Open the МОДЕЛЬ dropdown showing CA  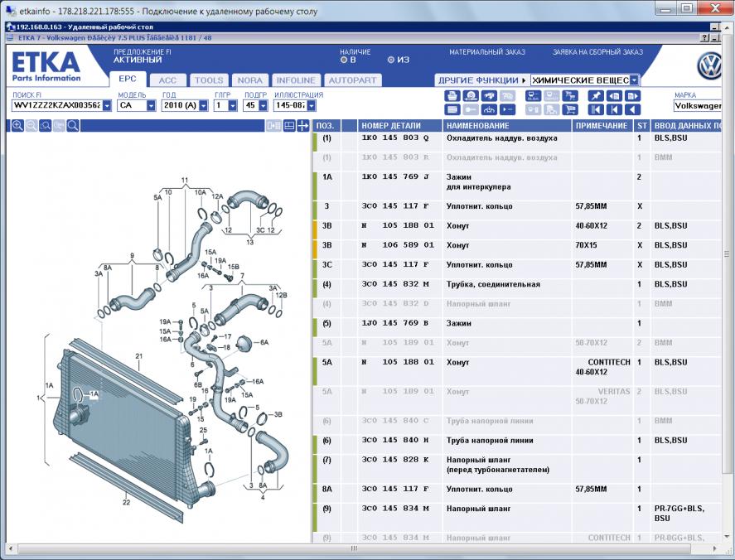point(151,105)
